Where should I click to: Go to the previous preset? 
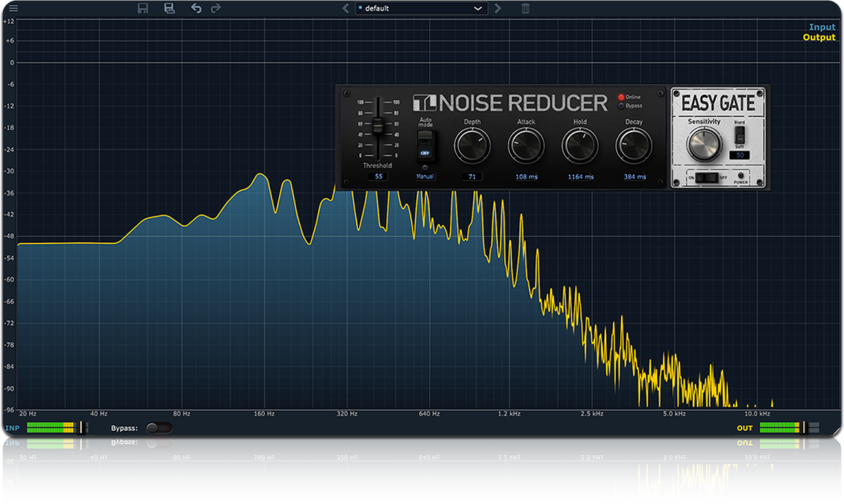(346, 8)
